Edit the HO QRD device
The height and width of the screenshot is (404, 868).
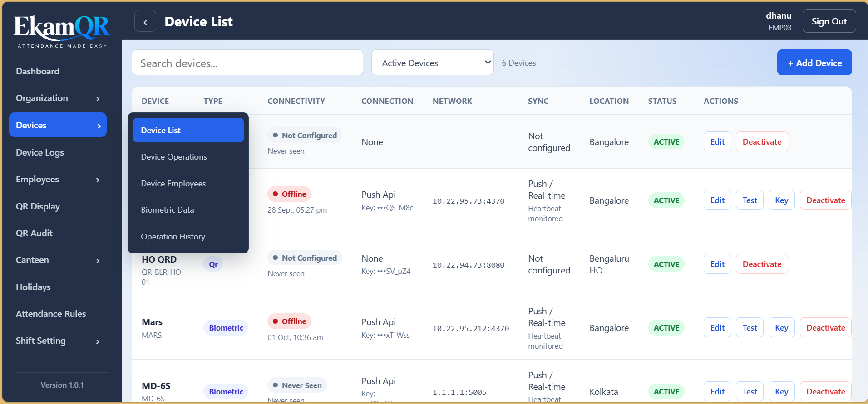coord(717,264)
